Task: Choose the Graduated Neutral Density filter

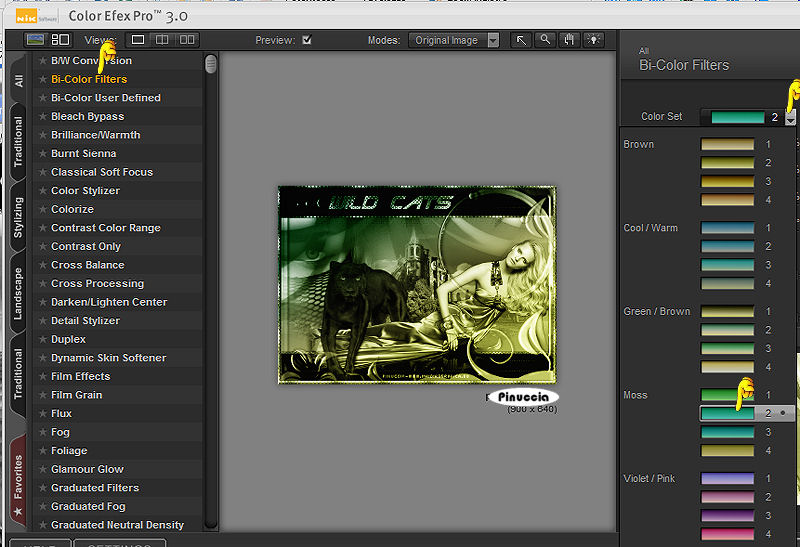Action: [x=117, y=525]
